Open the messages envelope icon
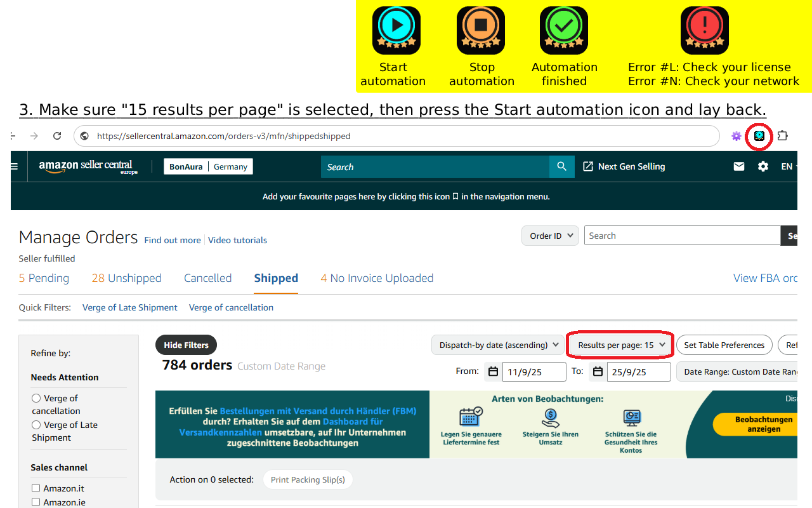Image resolution: width=812 pixels, height=508 pixels. [739, 166]
